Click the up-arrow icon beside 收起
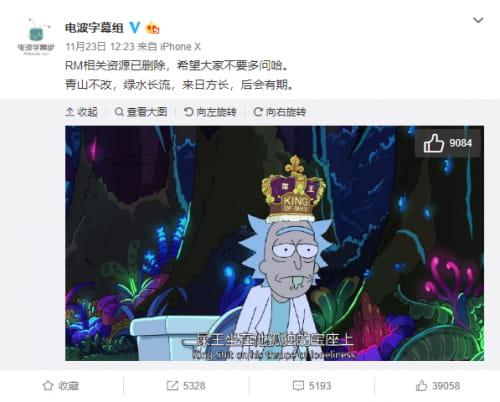 pyautogui.click(x=70, y=112)
